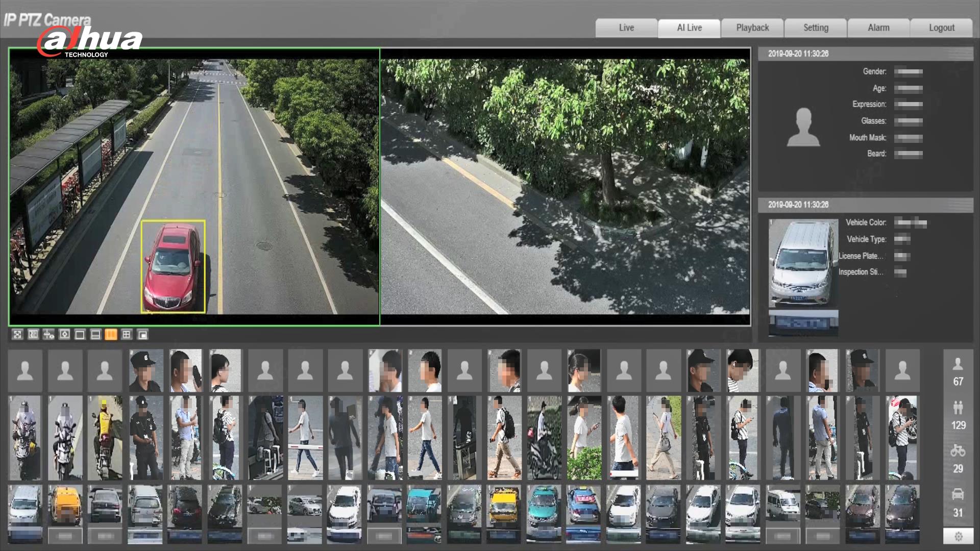Switch to the Live tab
The image size is (980, 551).
(626, 28)
